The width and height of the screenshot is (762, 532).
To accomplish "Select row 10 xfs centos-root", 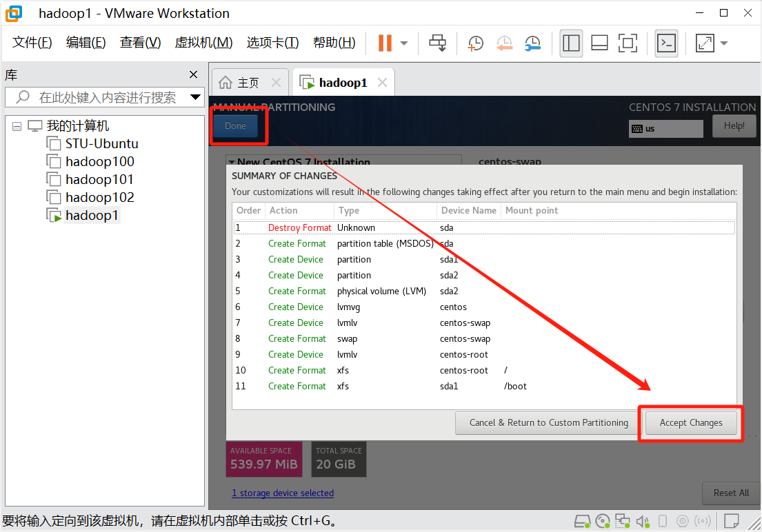I will coord(484,370).
